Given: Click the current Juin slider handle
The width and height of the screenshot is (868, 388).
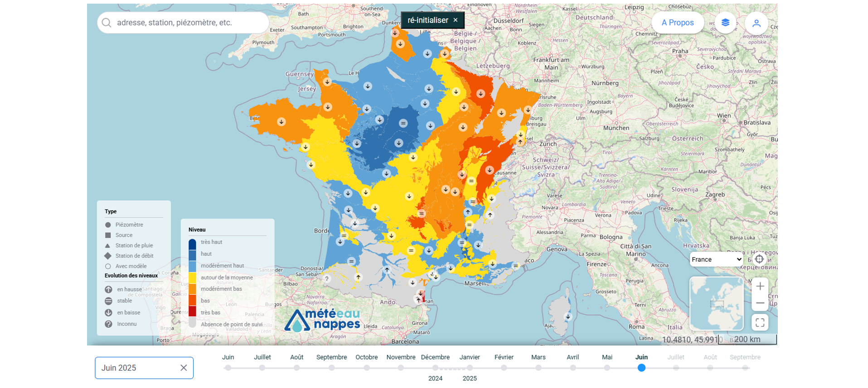Looking at the screenshot, I should [641, 368].
